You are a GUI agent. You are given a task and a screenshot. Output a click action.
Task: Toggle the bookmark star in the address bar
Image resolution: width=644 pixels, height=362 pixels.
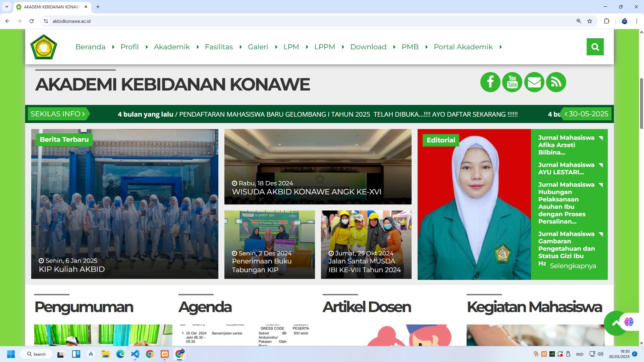[590, 21]
